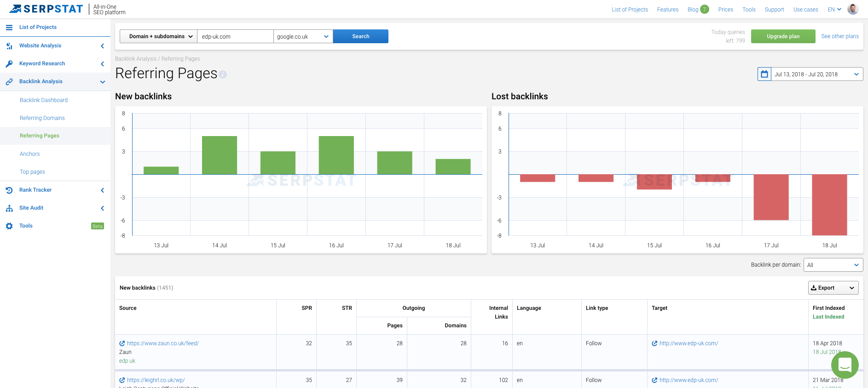The image size is (868, 388).
Task: Collapse the Backlink Analysis section chevron
Action: [x=102, y=82]
